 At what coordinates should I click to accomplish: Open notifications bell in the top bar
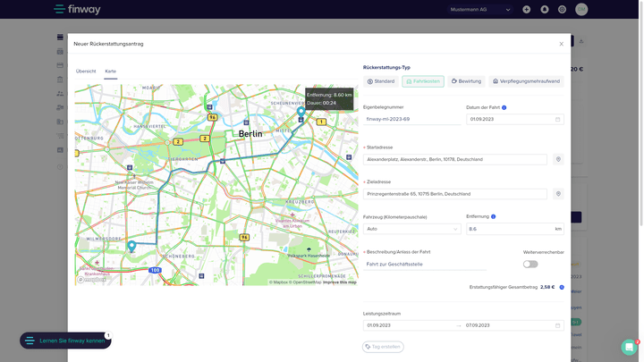coord(545,10)
